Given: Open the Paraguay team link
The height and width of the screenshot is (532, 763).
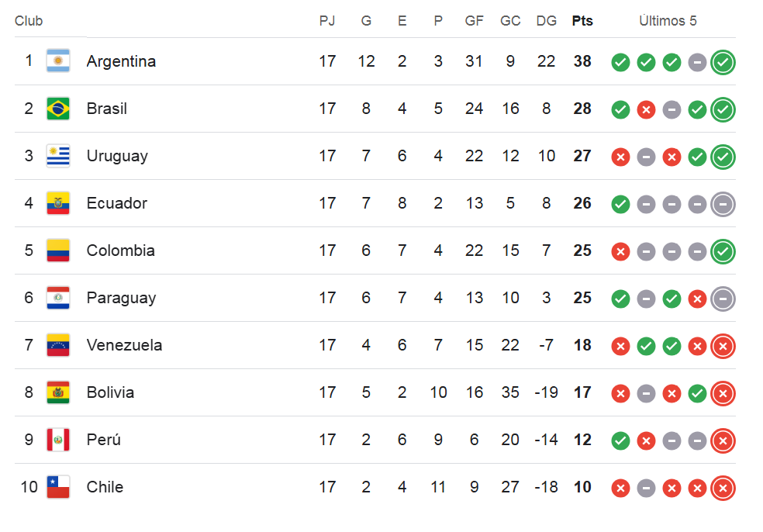Looking at the screenshot, I should coord(121,298).
